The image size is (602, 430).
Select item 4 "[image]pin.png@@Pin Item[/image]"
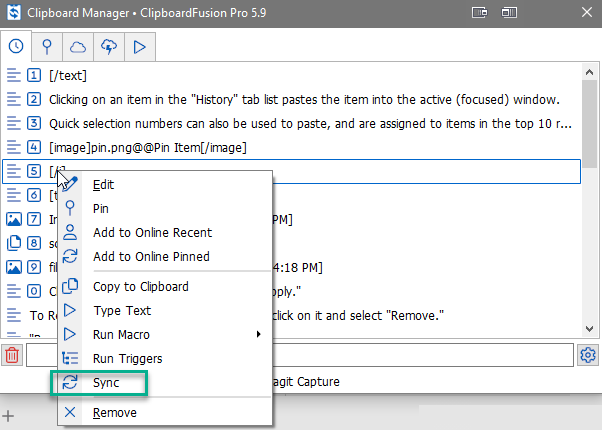(x=291, y=147)
